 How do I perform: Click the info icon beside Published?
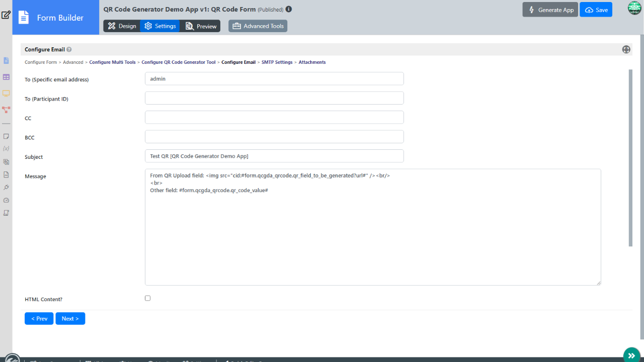click(x=288, y=9)
